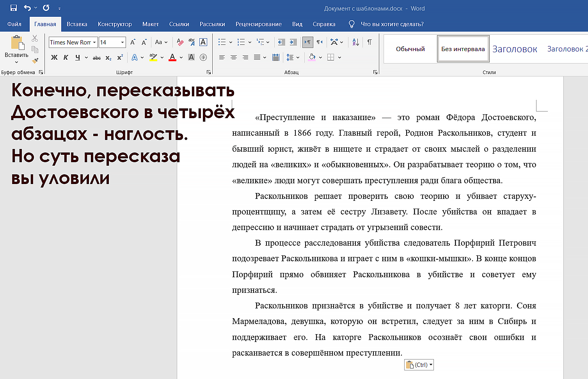Justify text across the page width
588x379 pixels.
257,57
